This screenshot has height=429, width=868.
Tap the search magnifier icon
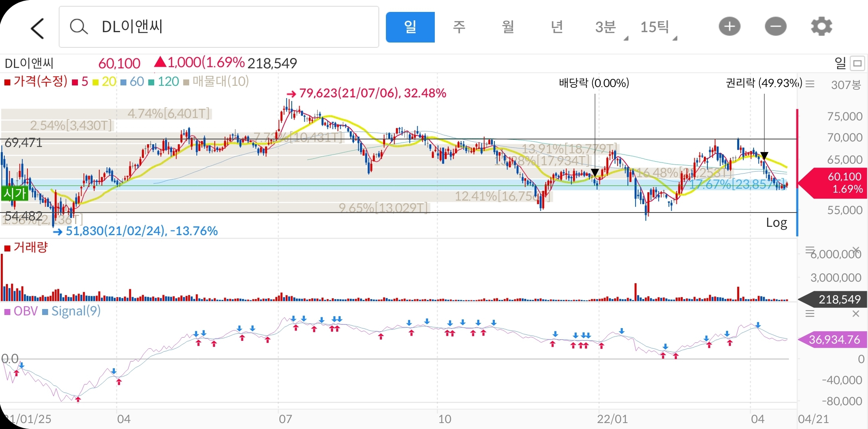[78, 27]
